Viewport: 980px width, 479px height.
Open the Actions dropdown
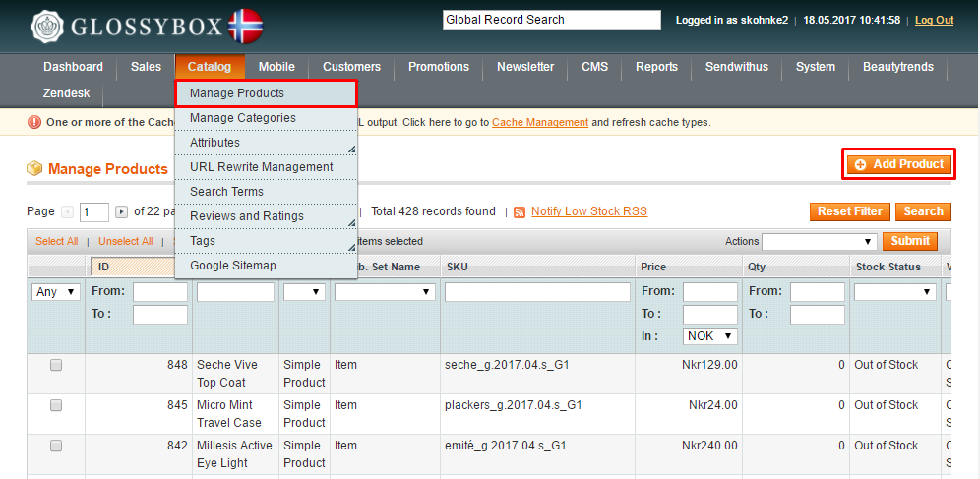pyautogui.click(x=819, y=242)
